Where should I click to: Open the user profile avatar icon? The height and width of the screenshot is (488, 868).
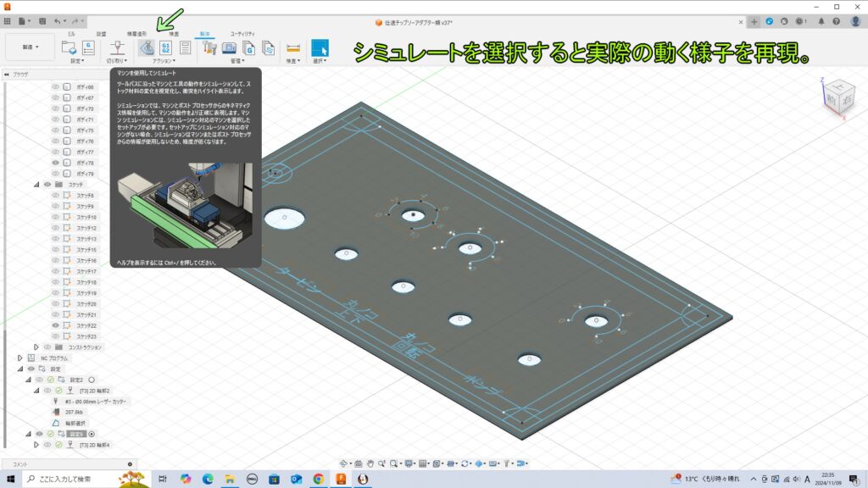(856, 21)
